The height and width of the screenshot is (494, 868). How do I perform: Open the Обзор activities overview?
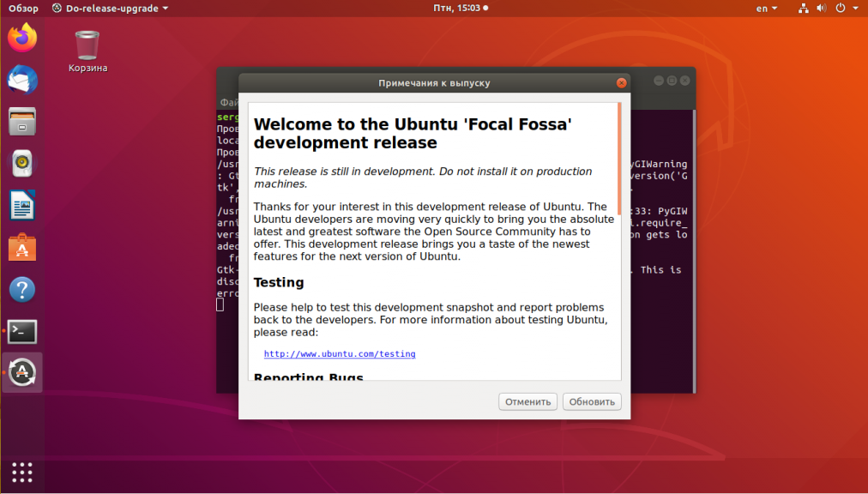(24, 9)
